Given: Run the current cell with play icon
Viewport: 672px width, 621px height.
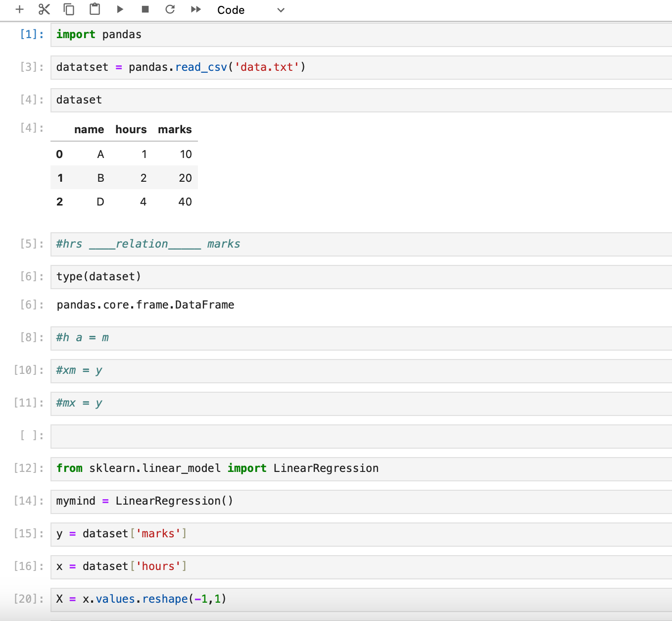Looking at the screenshot, I should pos(120,9).
